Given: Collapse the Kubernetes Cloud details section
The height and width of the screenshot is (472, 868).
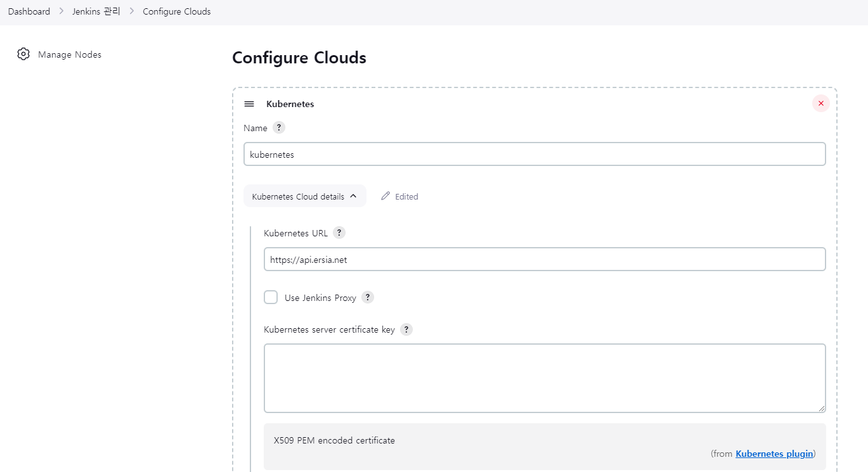Looking at the screenshot, I should point(305,196).
